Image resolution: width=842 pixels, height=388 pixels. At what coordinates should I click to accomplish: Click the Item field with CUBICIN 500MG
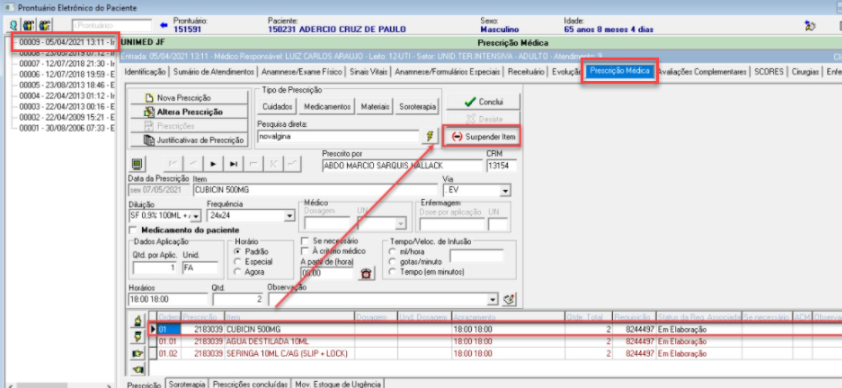(x=315, y=191)
